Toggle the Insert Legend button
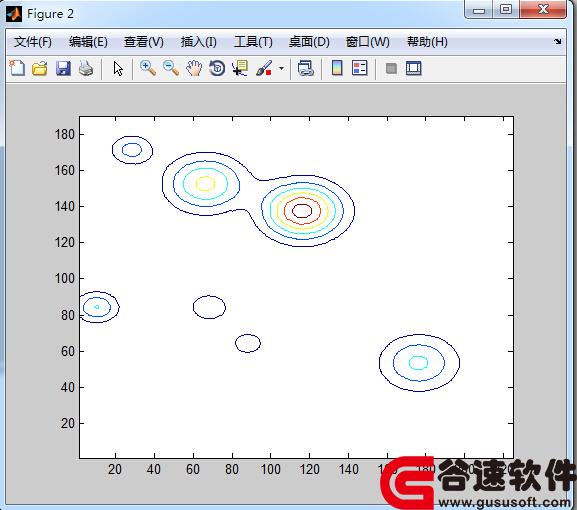The height and width of the screenshot is (510, 577). [360, 68]
